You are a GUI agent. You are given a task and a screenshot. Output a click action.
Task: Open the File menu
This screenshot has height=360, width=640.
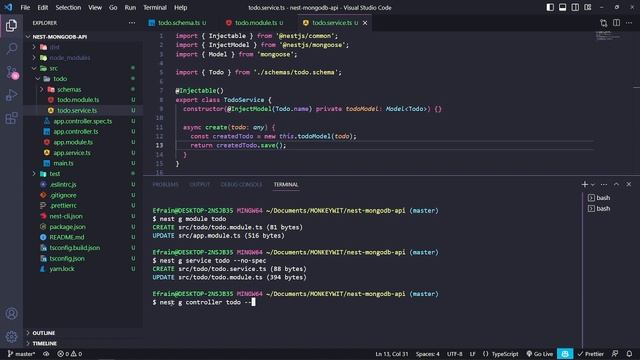click(25, 7)
